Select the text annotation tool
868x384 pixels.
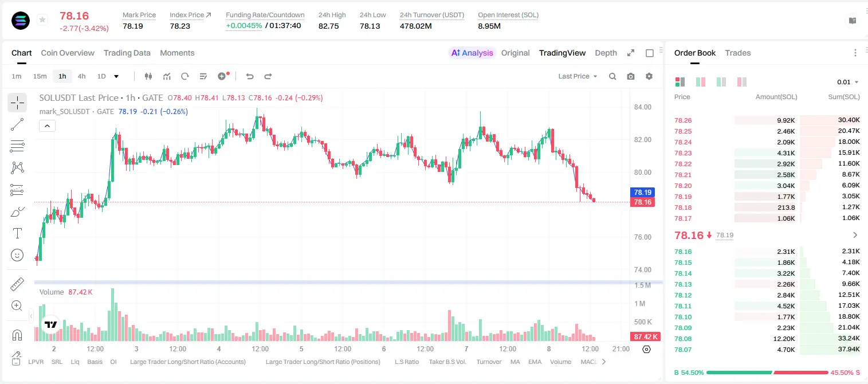(x=17, y=233)
